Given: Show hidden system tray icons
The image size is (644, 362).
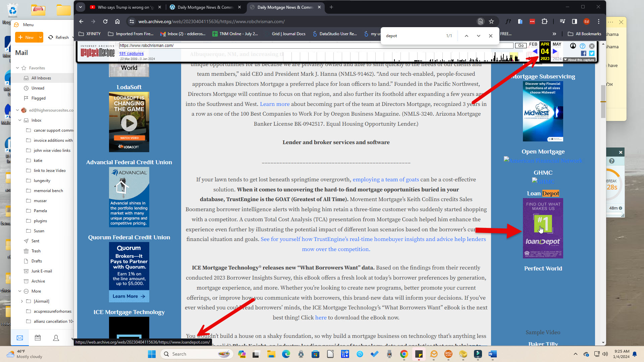Looking at the screenshot, I should [x=576, y=354].
